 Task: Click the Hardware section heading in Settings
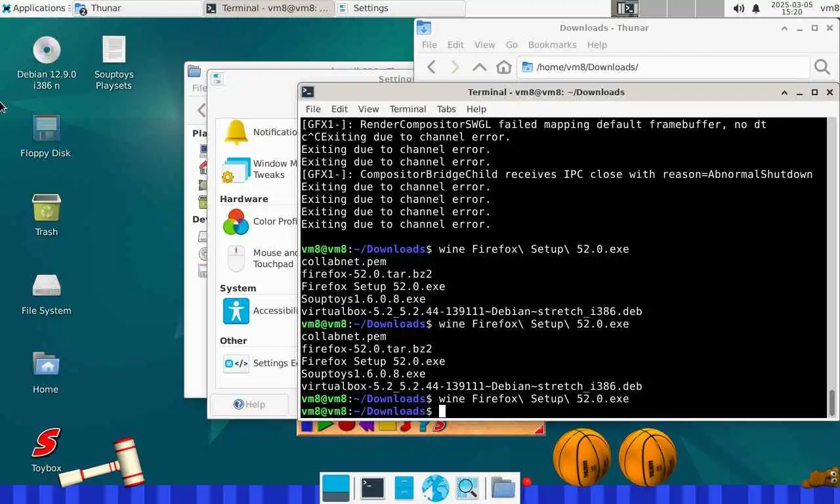(244, 199)
